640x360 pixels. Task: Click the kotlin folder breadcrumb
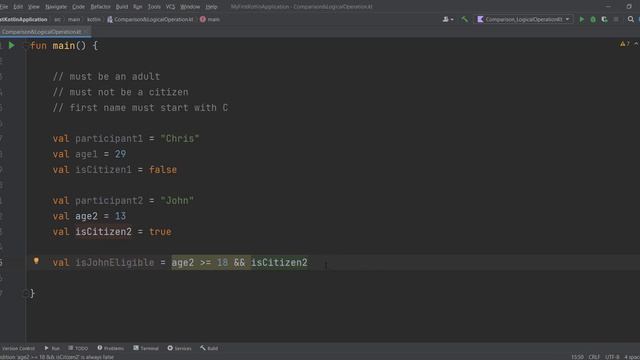(x=93, y=19)
